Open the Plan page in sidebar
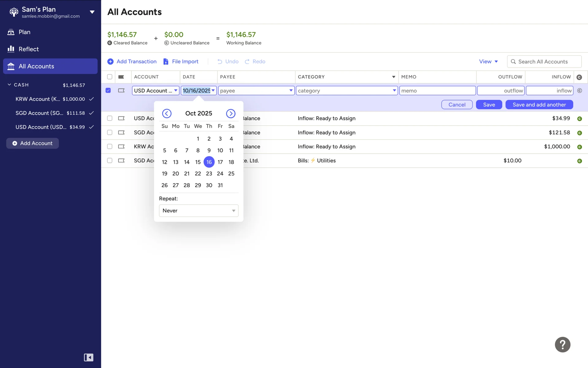 [x=24, y=32]
